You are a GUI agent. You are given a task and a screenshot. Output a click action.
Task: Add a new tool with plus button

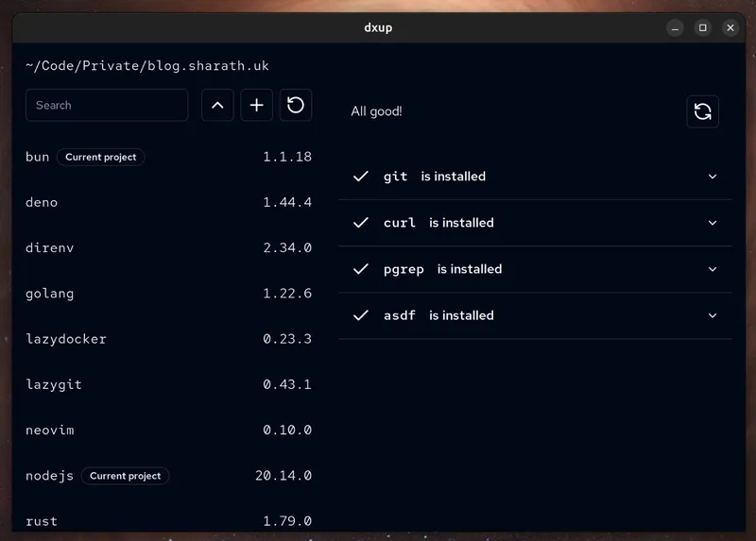[x=256, y=105]
